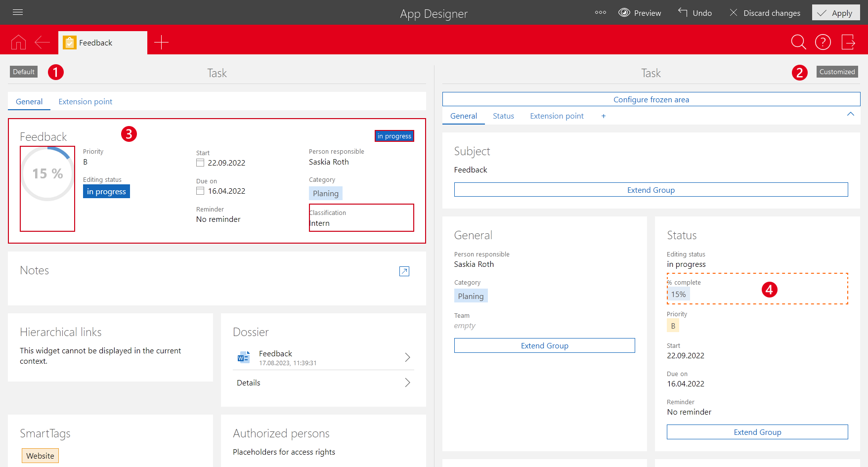Toggle the Preview eye button
Image resolution: width=868 pixels, height=467 pixels.
coord(640,13)
